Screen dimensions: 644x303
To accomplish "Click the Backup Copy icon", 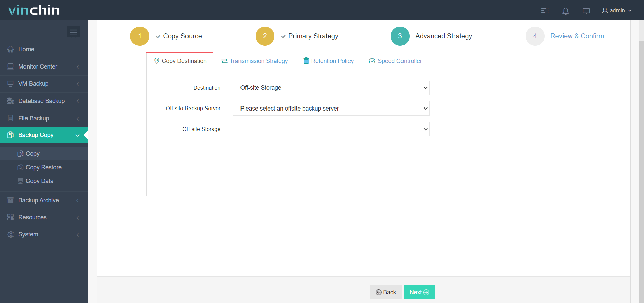I will point(11,135).
